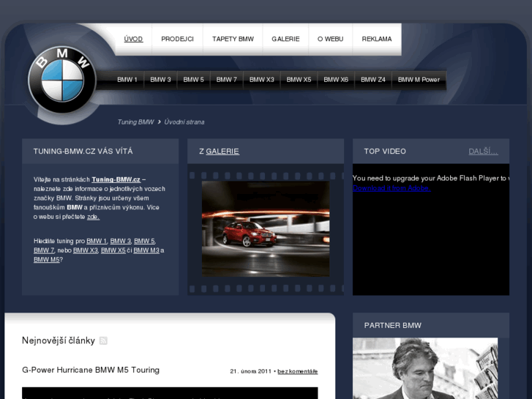
Task: Open the BMW 5 model tab
Action: [x=193, y=80]
